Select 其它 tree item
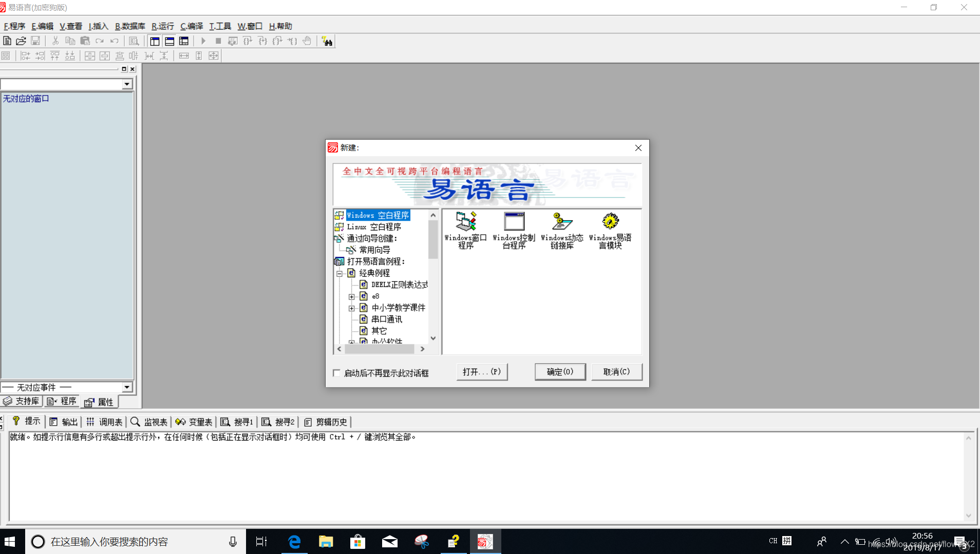This screenshot has height=554, width=980. [379, 331]
